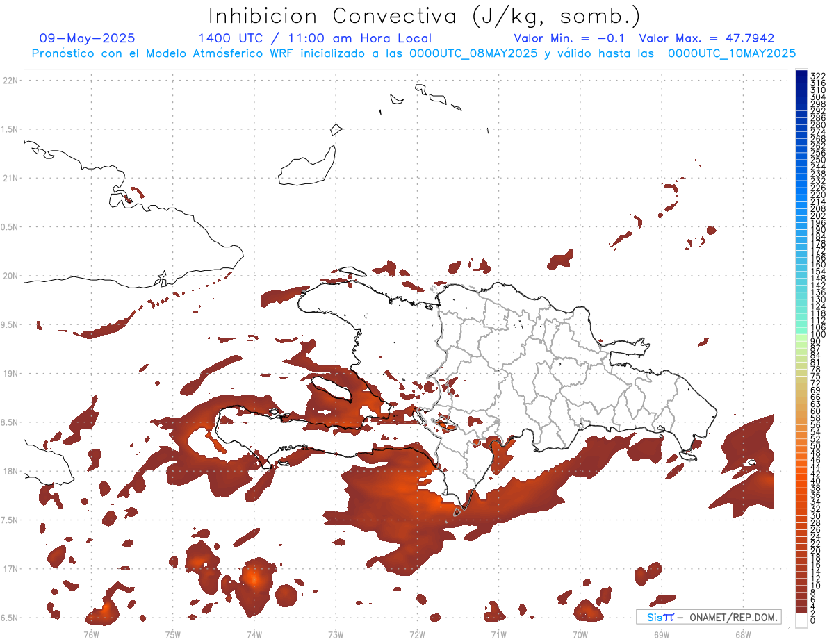Click the date "09-May-2025"
This screenshot has height=644, width=834.
[88, 38]
